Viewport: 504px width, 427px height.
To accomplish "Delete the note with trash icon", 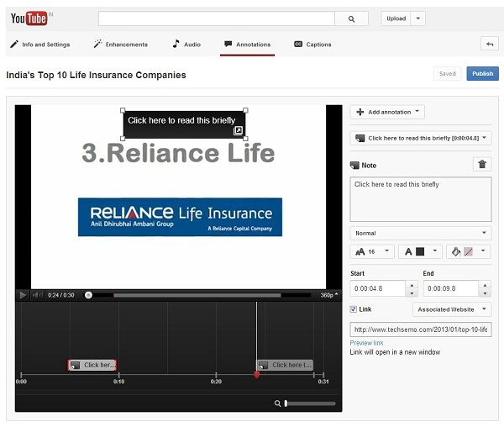I will 482,164.
